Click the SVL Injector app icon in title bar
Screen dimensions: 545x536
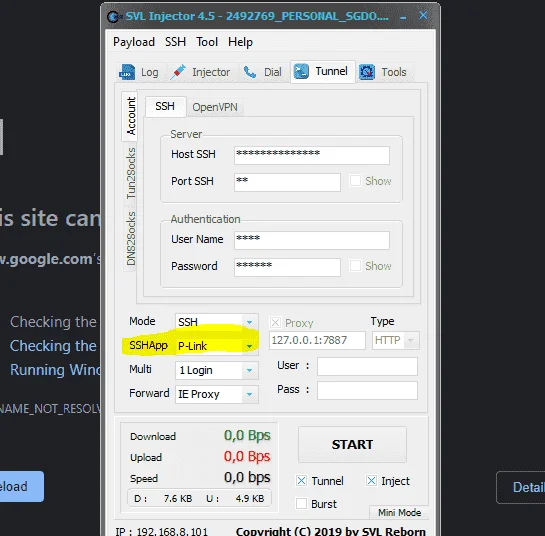pos(114,16)
